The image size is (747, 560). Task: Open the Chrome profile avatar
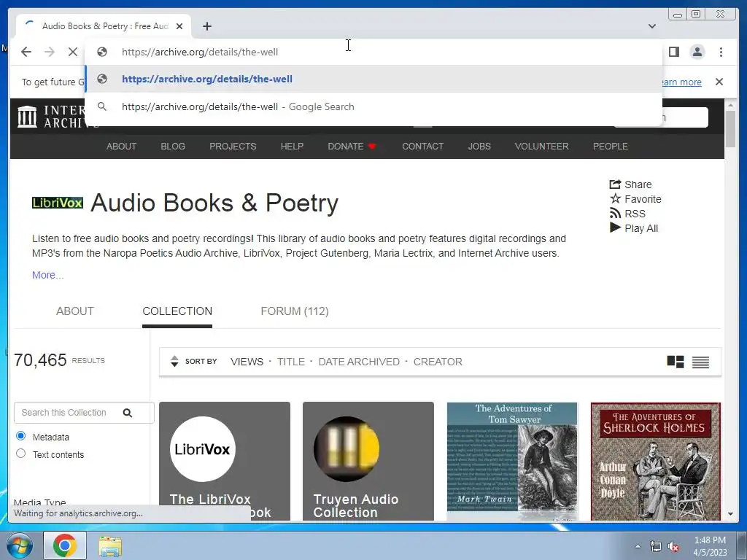click(697, 52)
